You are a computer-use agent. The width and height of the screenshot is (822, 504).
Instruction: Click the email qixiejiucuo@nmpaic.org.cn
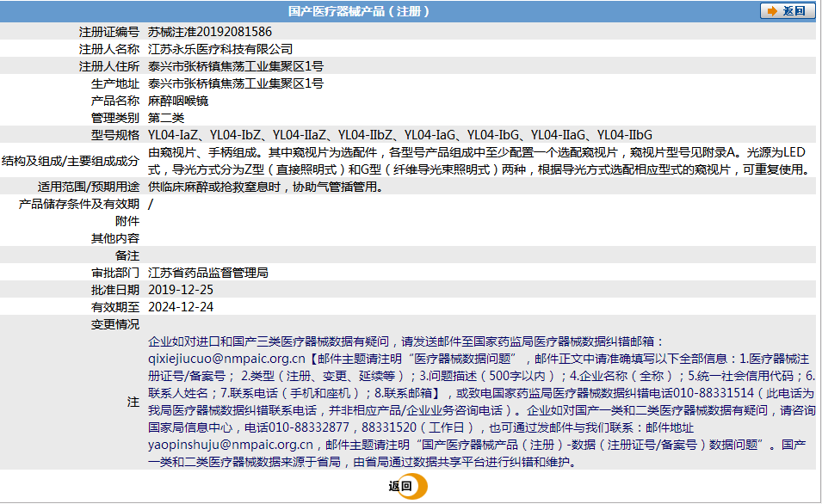point(226,359)
